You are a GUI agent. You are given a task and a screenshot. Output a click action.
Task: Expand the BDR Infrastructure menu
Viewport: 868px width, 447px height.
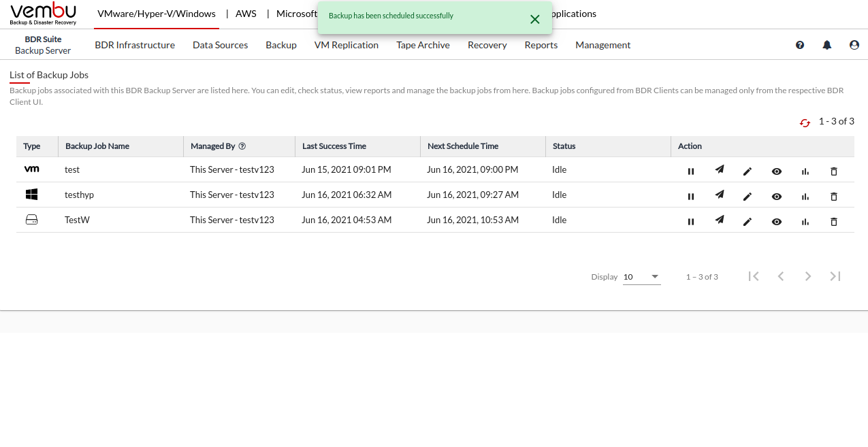[135, 45]
